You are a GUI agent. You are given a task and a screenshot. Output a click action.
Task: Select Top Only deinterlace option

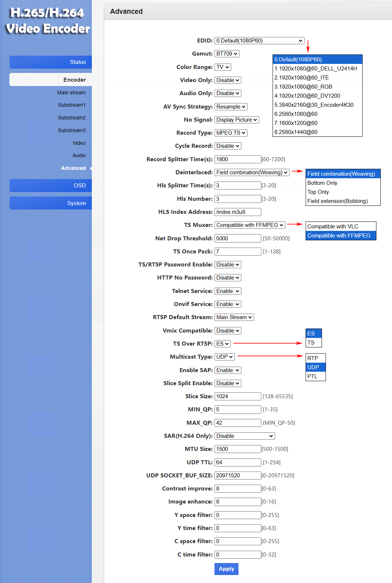343,192
